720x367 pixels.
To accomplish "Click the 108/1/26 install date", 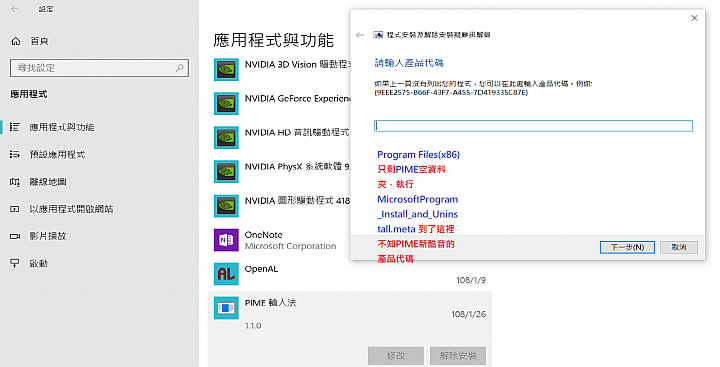I will [468, 314].
